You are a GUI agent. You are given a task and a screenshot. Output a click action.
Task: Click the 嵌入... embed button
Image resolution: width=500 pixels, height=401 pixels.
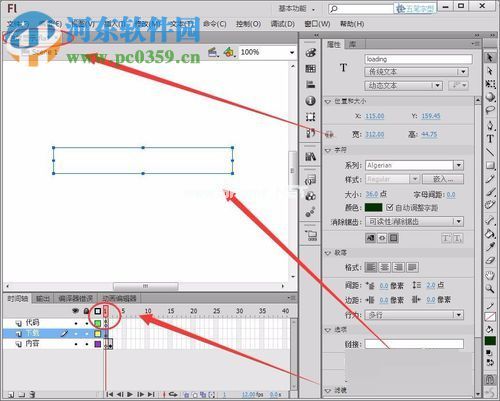tap(443, 179)
